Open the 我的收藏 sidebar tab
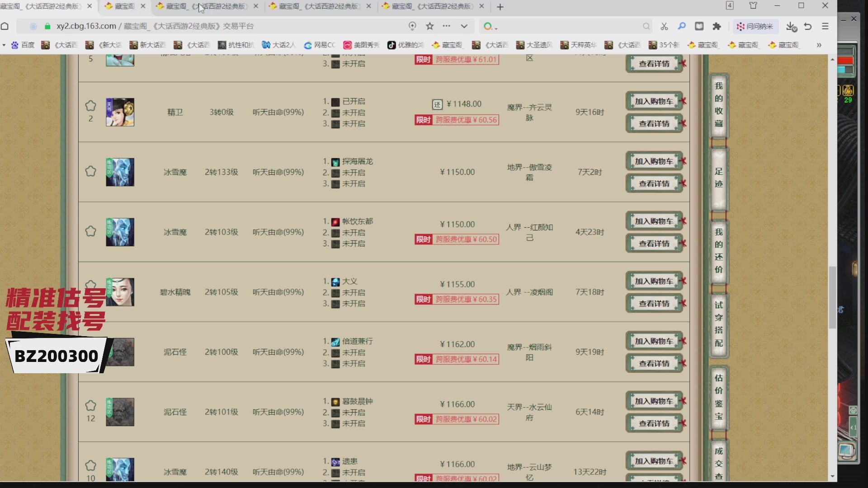The height and width of the screenshot is (488, 868). (718, 105)
